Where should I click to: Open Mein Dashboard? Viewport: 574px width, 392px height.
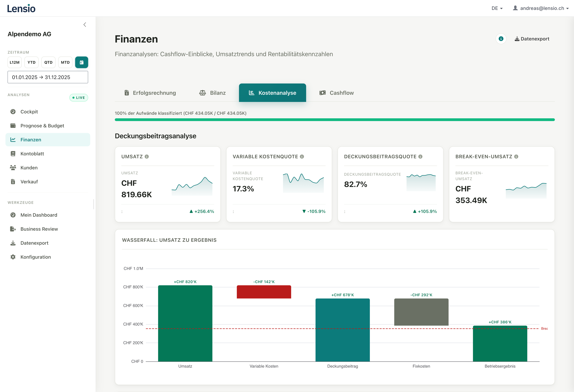39,215
